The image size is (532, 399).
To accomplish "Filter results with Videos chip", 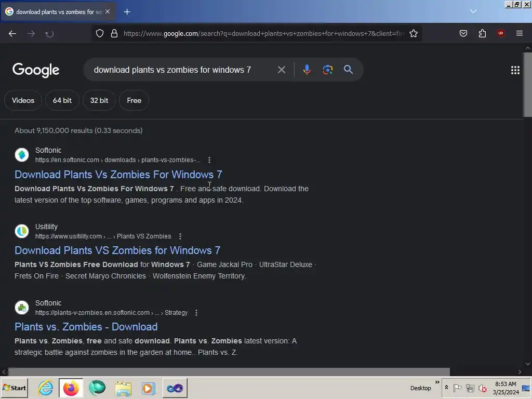I will coord(23,100).
